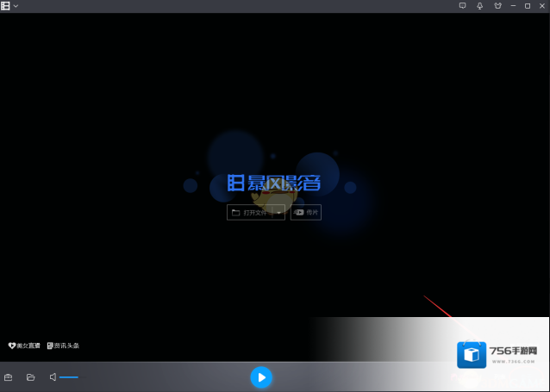
Task: Close the Baofeng player window
Action: 541,6
